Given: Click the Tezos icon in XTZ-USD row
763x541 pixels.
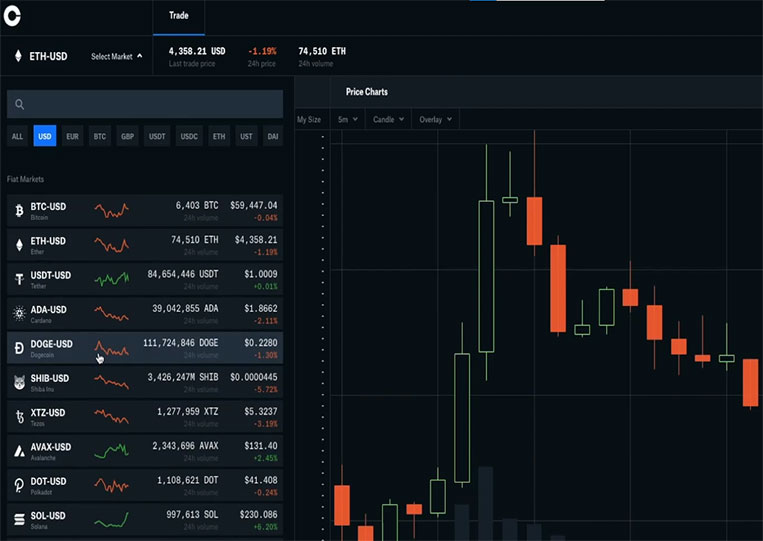Looking at the screenshot, I should [x=19, y=417].
